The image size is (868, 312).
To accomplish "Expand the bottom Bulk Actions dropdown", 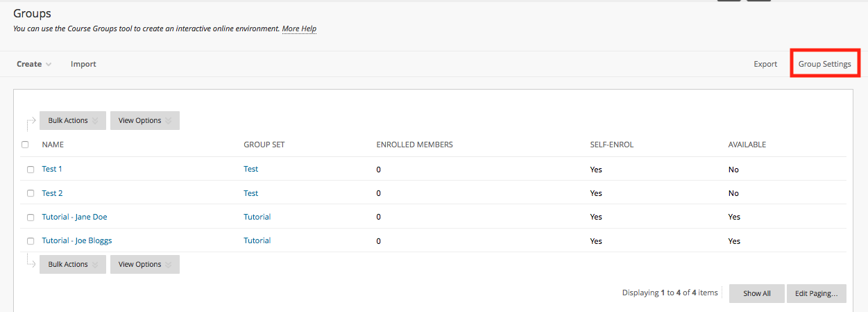I will (x=73, y=264).
